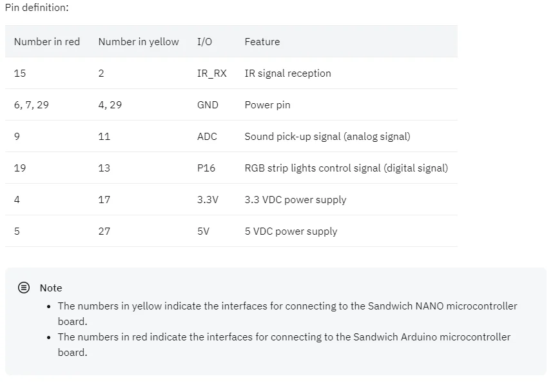Click the Note icon in the callout
553x392 pixels.
tap(24, 288)
